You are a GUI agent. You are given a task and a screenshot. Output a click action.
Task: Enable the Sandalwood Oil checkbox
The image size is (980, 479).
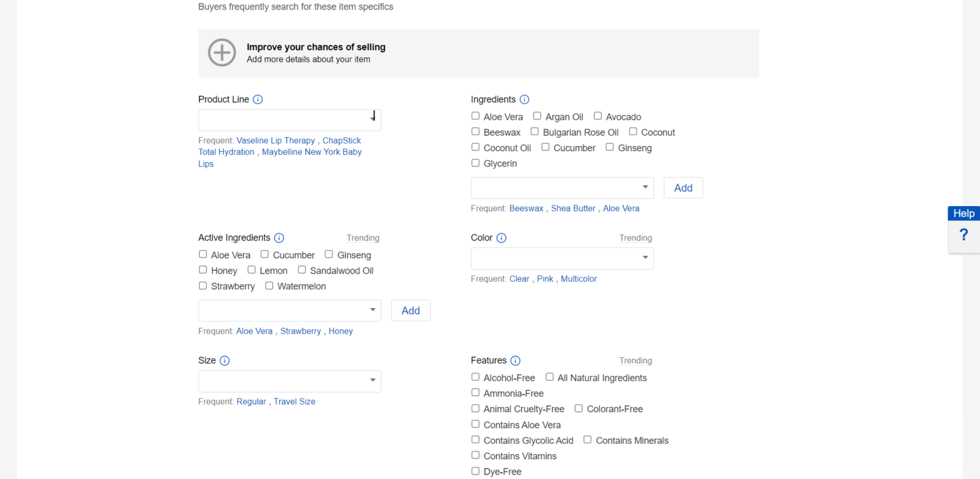pyautogui.click(x=302, y=270)
